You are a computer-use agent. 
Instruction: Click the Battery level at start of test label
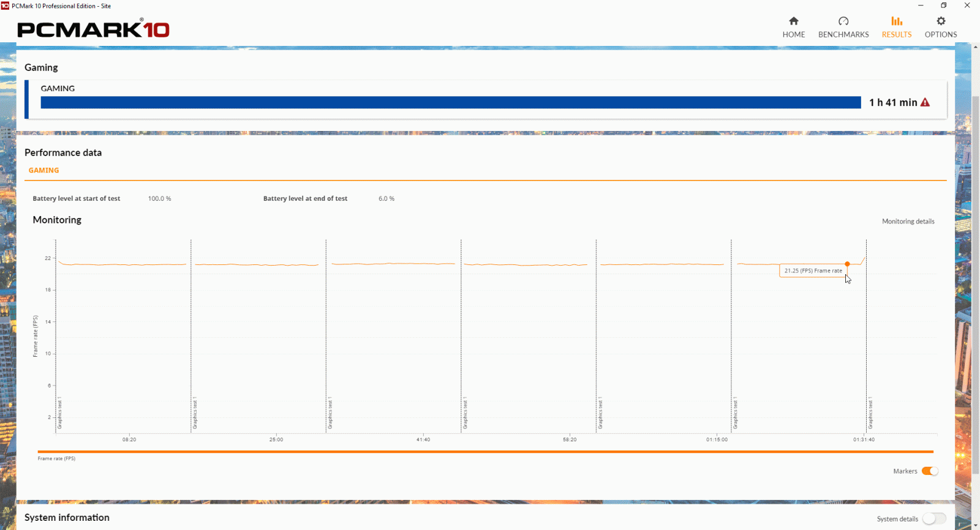pyautogui.click(x=77, y=199)
